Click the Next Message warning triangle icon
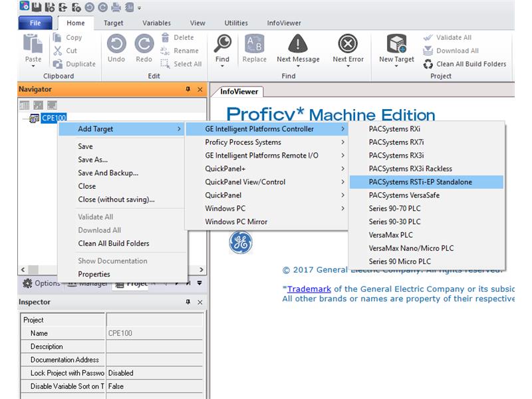 298,44
